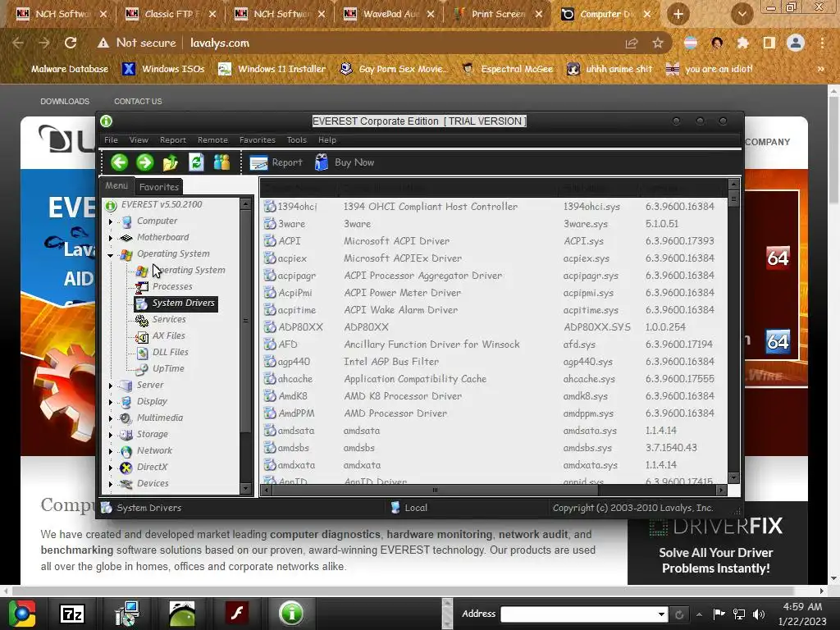Open the File menu in EVEREST

click(x=111, y=139)
